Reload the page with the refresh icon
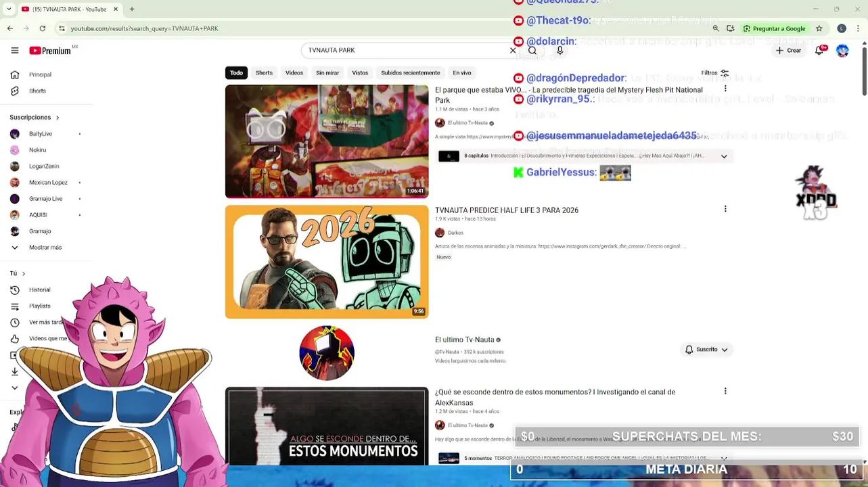868x487 pixels. coord(43,28)
